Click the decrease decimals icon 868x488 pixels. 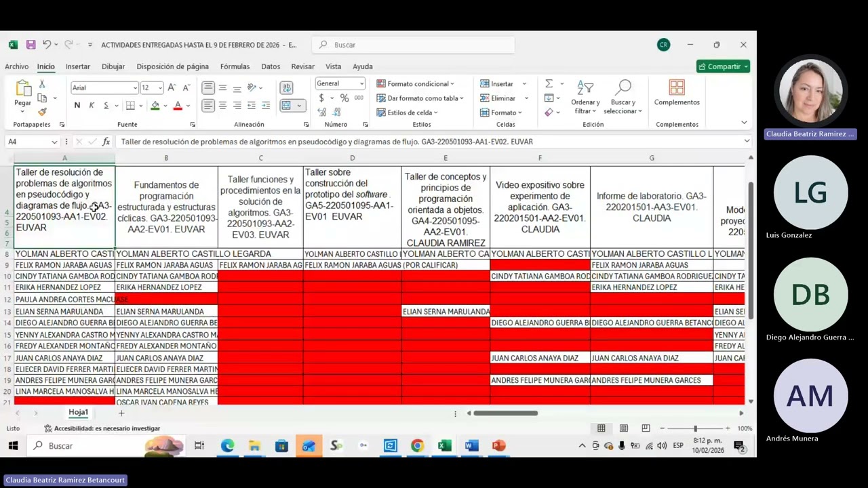[x=335, y=113]
